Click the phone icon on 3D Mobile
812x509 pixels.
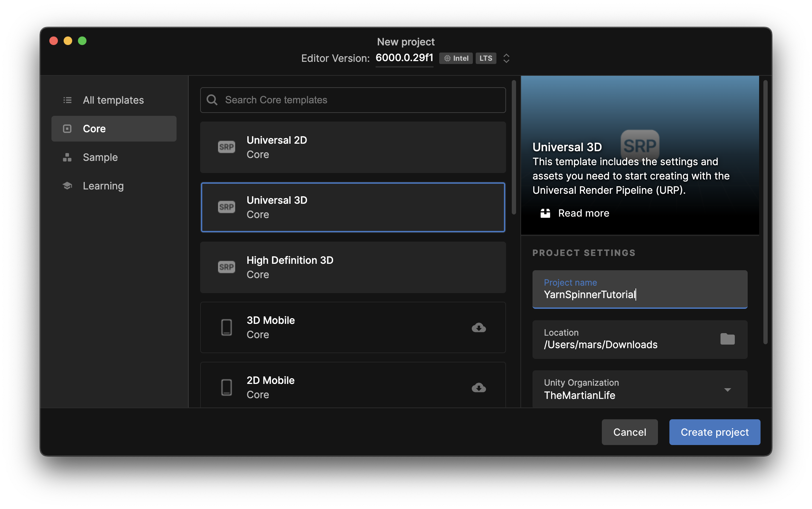[227, 327]
